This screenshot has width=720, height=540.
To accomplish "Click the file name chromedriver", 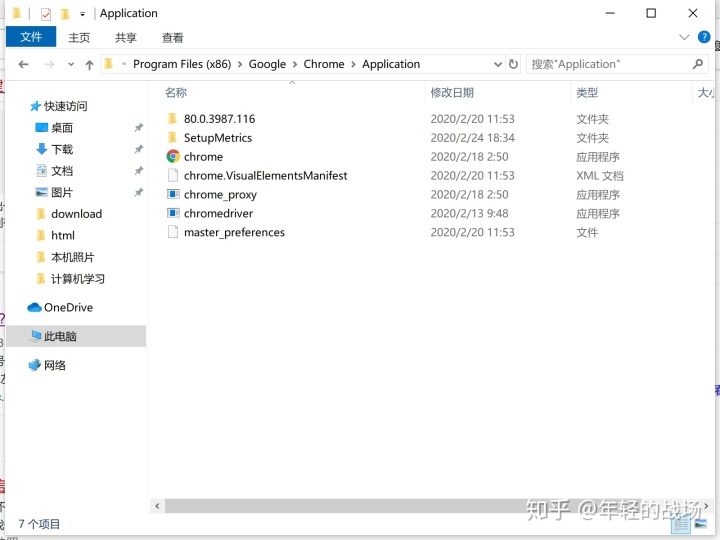I will (x=218, y=214).
